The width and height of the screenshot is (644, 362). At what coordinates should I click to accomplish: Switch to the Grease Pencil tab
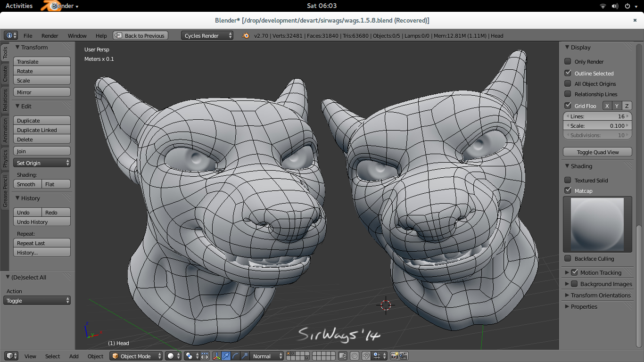pyautogui.click(x=5, y=191)
